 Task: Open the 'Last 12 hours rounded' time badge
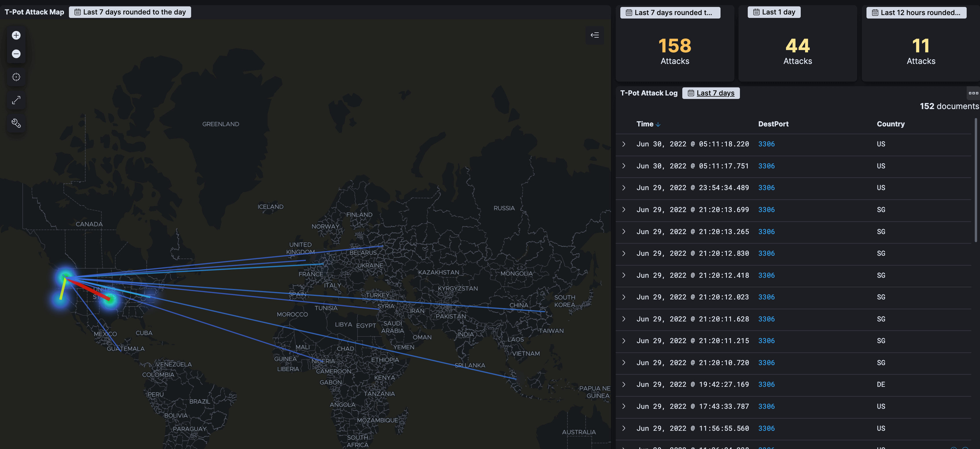click(916, 12)
